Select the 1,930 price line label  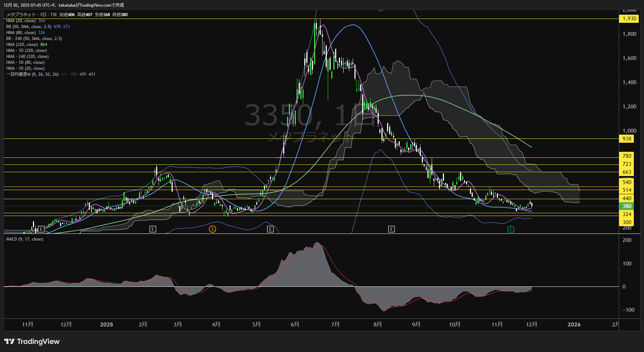tap(629, 19)
